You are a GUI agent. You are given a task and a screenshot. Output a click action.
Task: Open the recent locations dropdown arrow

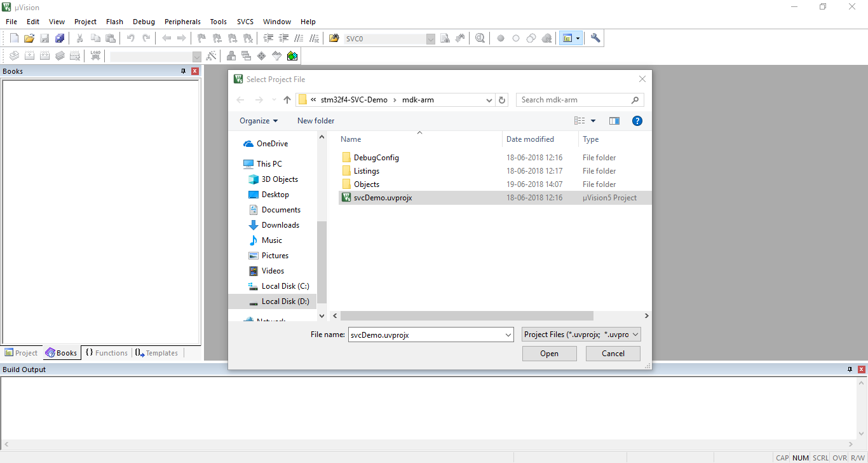pos(274,100)
